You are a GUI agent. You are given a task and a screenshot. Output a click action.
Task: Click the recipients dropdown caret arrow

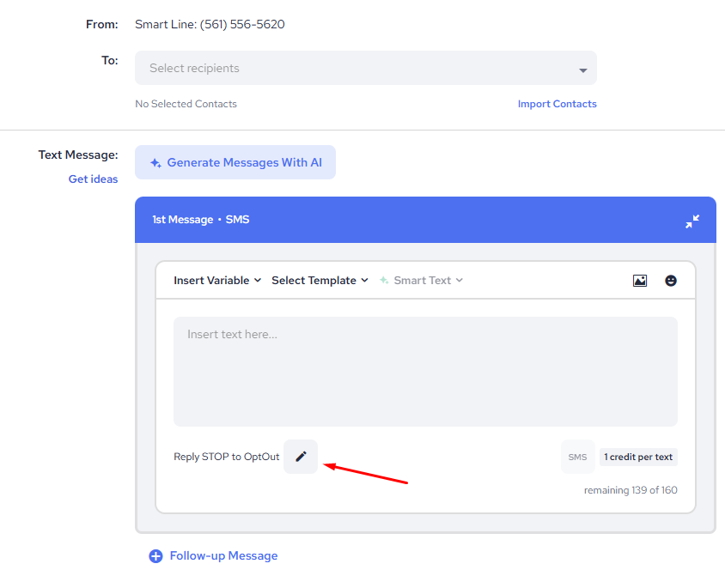coord(582,70)
